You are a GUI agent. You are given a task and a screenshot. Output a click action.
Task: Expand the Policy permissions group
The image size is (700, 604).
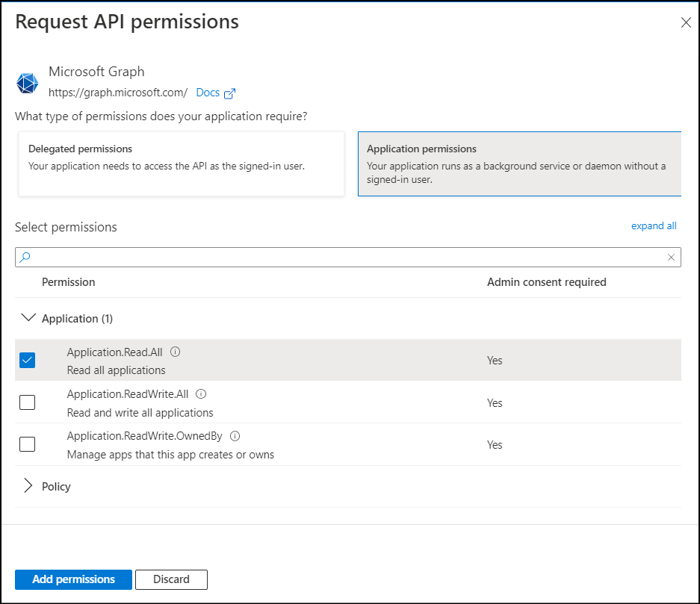(28, 485)
